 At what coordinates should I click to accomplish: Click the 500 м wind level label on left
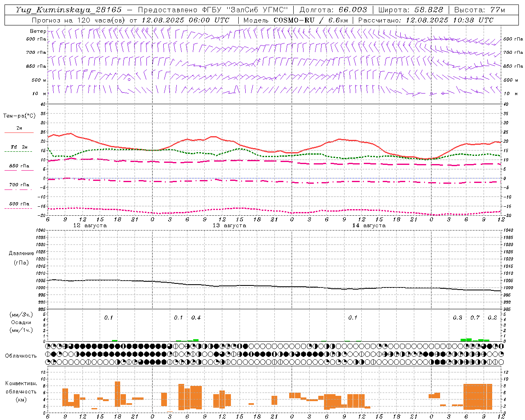[x=39, y=80]
